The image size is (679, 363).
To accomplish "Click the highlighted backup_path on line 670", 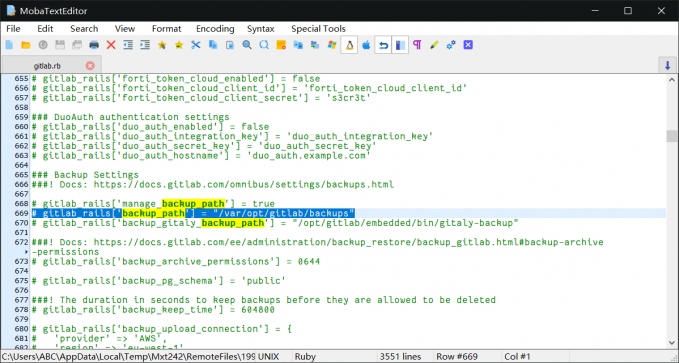I will 233,223.
